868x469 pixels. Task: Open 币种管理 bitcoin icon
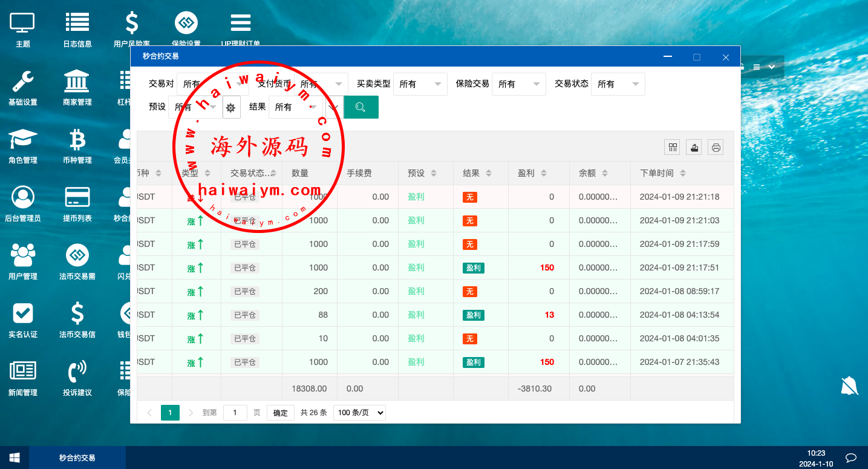(77, 139)
